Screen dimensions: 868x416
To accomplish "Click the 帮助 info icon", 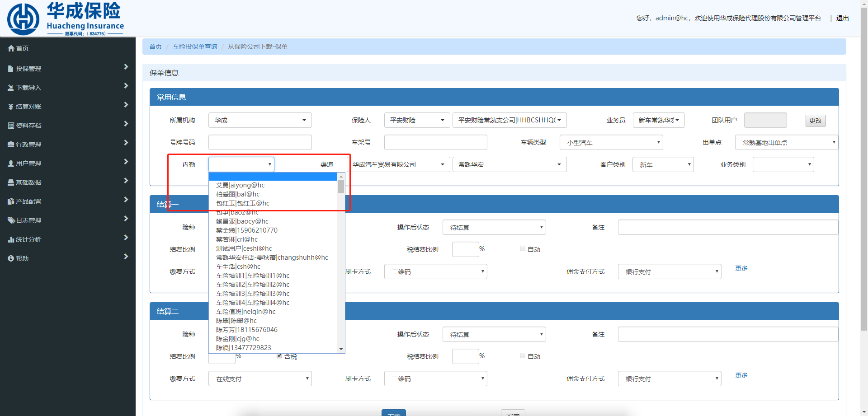I will [x=11, y=258].
